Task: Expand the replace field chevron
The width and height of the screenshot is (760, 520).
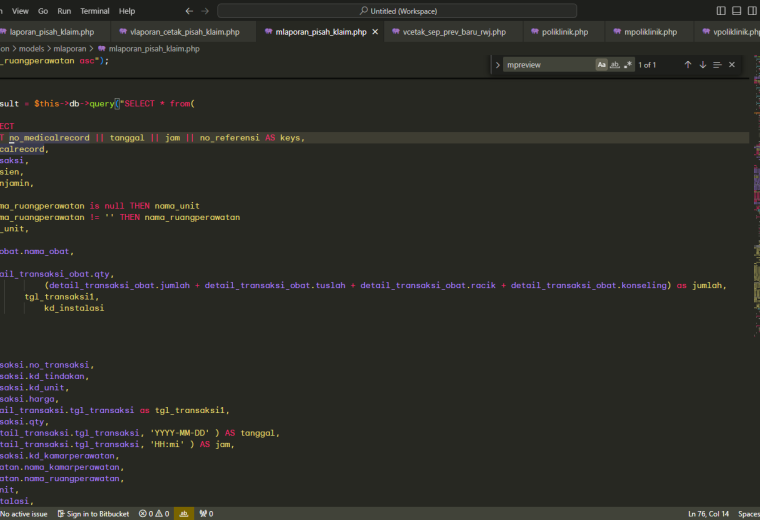Action: [497, 64]
